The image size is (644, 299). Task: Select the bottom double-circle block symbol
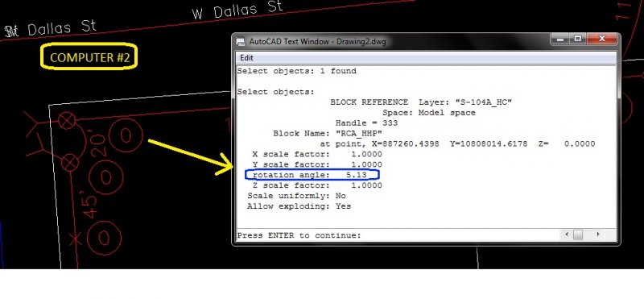coord(104,238)
